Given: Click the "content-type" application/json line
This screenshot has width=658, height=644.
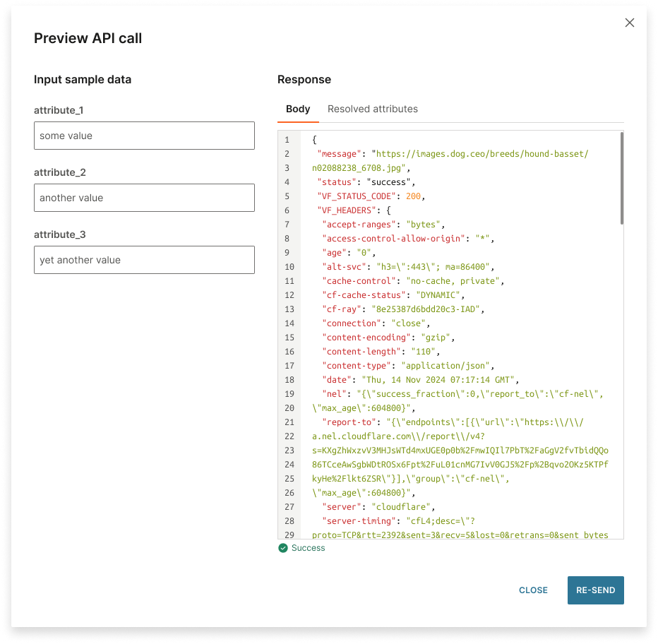Looking at the screenshot, I should (x=408, y=366).
